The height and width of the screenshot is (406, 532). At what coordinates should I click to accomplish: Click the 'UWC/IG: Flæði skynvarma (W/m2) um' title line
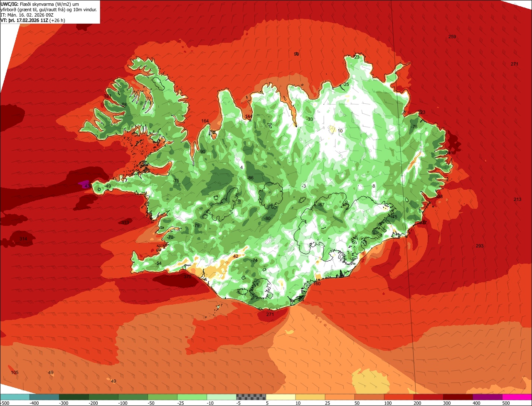pos(40,4)
